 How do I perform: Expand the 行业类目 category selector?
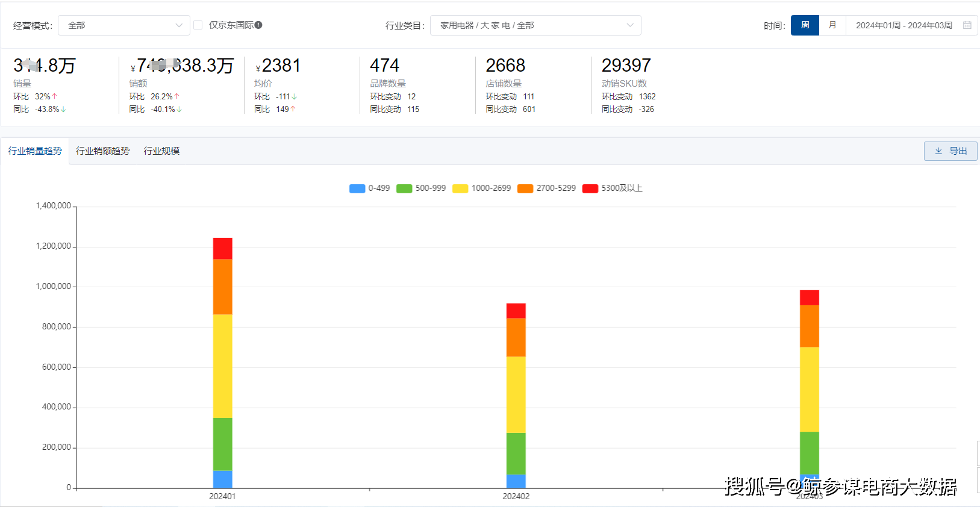pos(535,25)
